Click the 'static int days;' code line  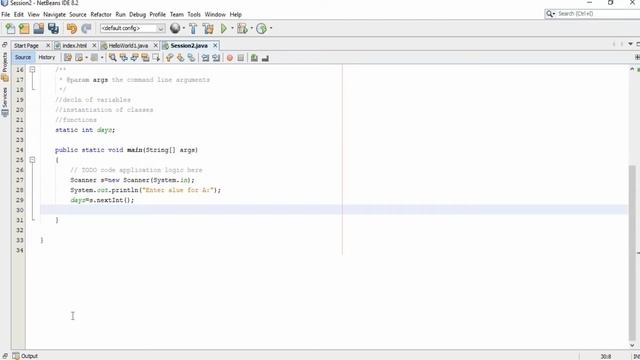85,130
